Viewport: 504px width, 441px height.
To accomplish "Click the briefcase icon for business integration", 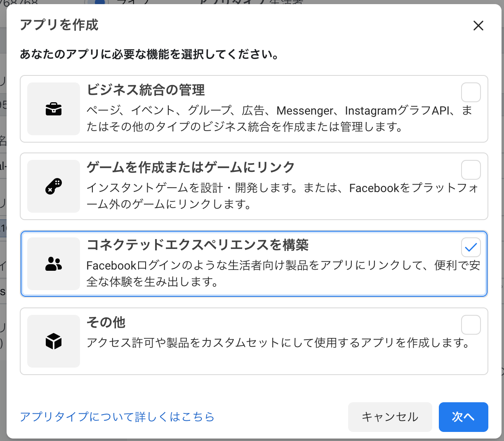I will [54, 109].
